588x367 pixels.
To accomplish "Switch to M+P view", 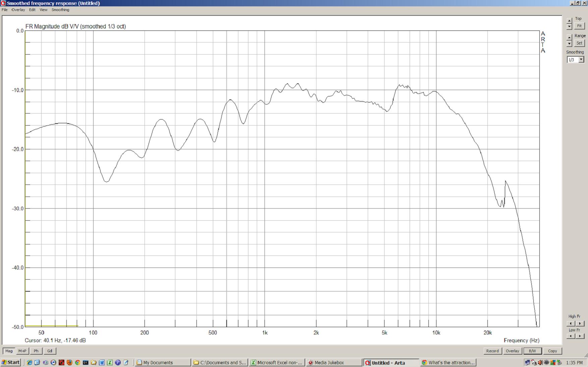I will pyautogui.click(x=22, y=351).
